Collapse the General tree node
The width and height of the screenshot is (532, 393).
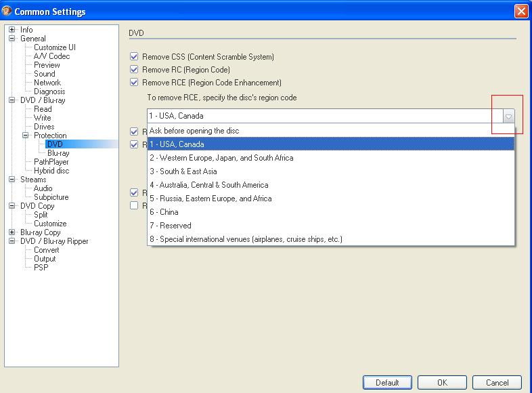(x=12, y=39)
